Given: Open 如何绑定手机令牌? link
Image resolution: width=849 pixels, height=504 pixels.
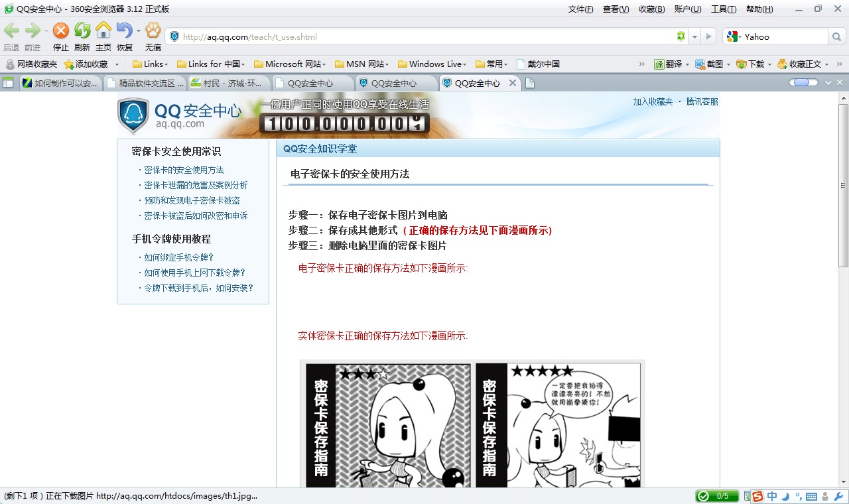Looking at the screenshot, I should click(179, 257).
